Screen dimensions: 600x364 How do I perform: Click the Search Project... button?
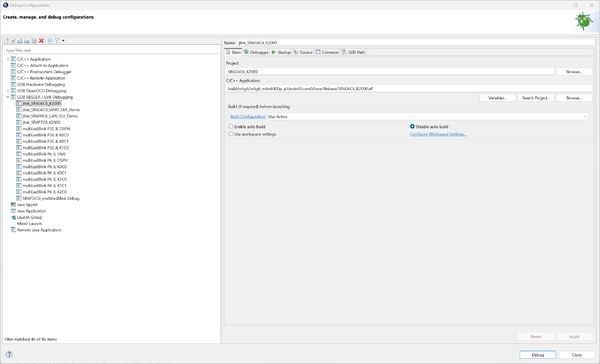(x=535, y=98)
